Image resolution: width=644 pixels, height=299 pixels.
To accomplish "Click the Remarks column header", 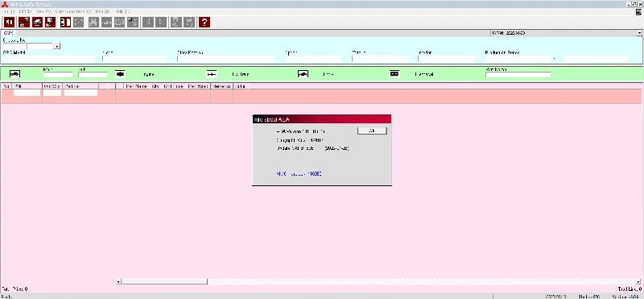I will coord(222,86).
